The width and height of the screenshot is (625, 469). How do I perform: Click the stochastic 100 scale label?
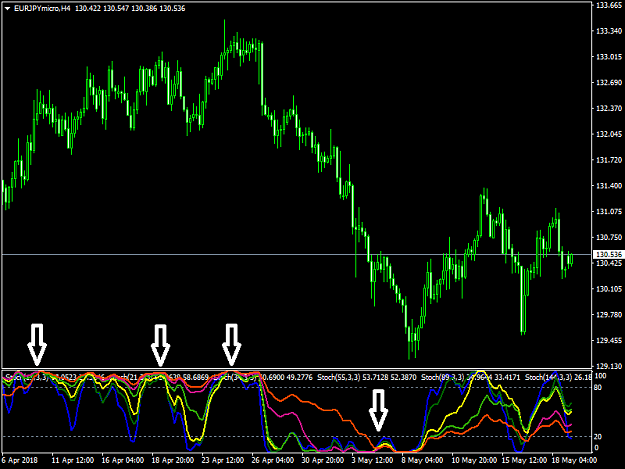coord(600,376)
